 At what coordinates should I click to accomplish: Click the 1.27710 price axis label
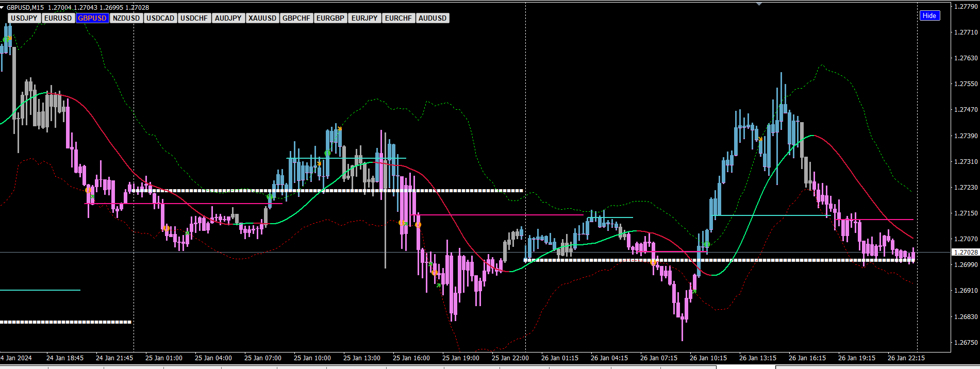point(966,32)
